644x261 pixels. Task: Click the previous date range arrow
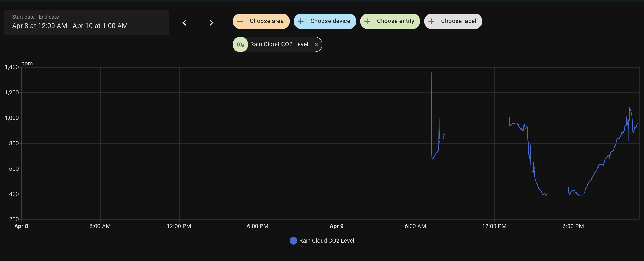184,23
